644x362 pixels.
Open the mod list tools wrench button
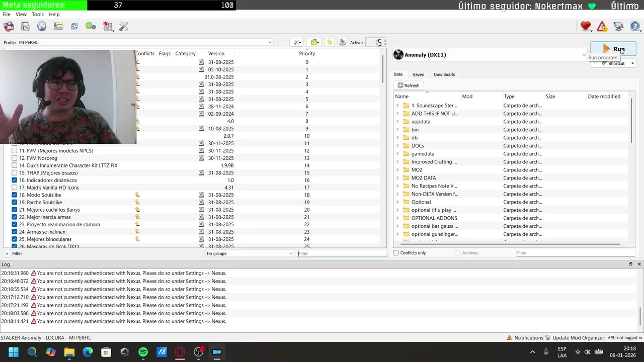(297, 42)
